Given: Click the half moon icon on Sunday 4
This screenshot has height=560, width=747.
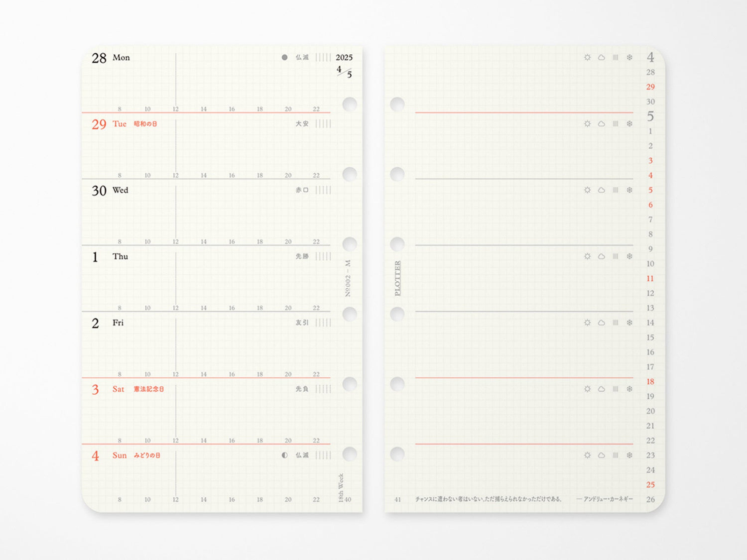Looking at the screenshot, I should click(284, 455).
